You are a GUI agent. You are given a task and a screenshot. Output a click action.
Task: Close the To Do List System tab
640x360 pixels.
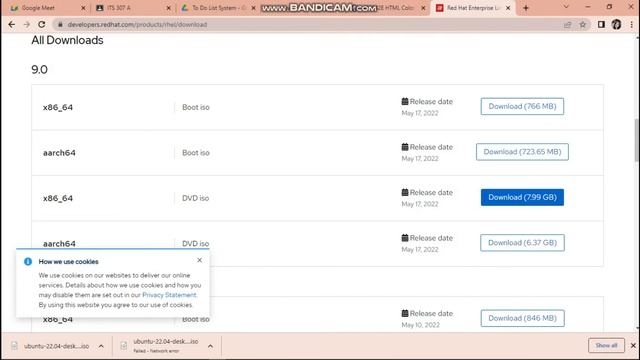coord(253,8)
